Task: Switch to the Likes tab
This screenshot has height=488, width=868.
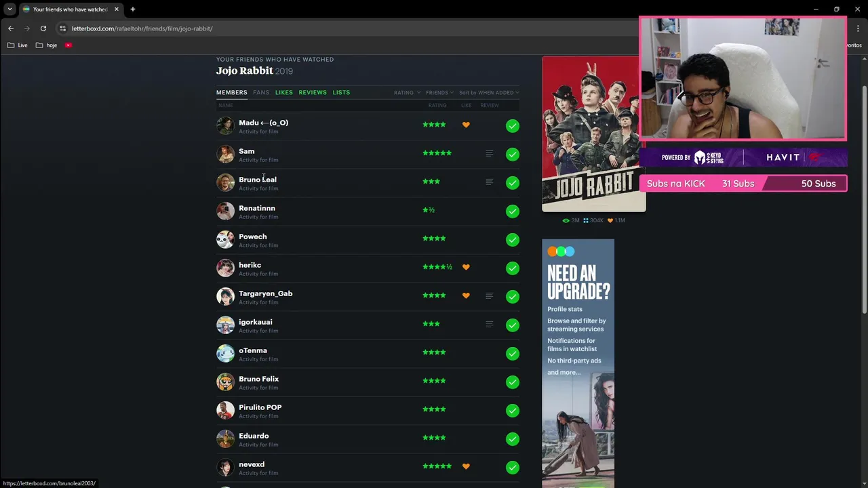Action: click(284, 92)
